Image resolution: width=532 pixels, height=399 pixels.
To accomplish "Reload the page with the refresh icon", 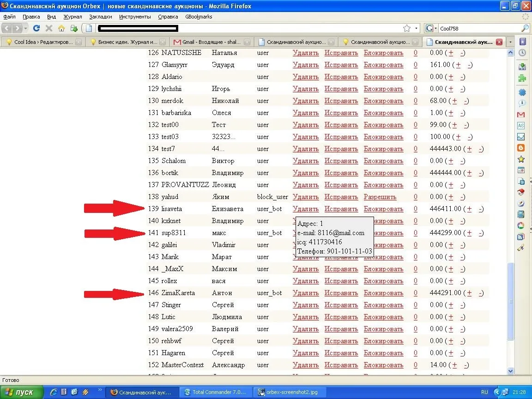I will (x=36, y=28).
